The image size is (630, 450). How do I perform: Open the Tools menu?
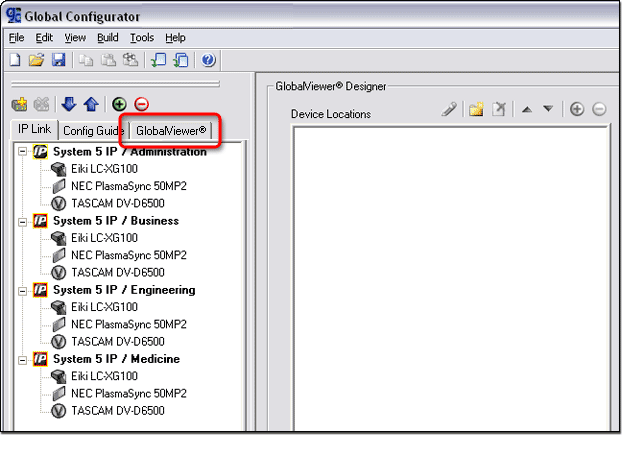[x=141, y=37]
